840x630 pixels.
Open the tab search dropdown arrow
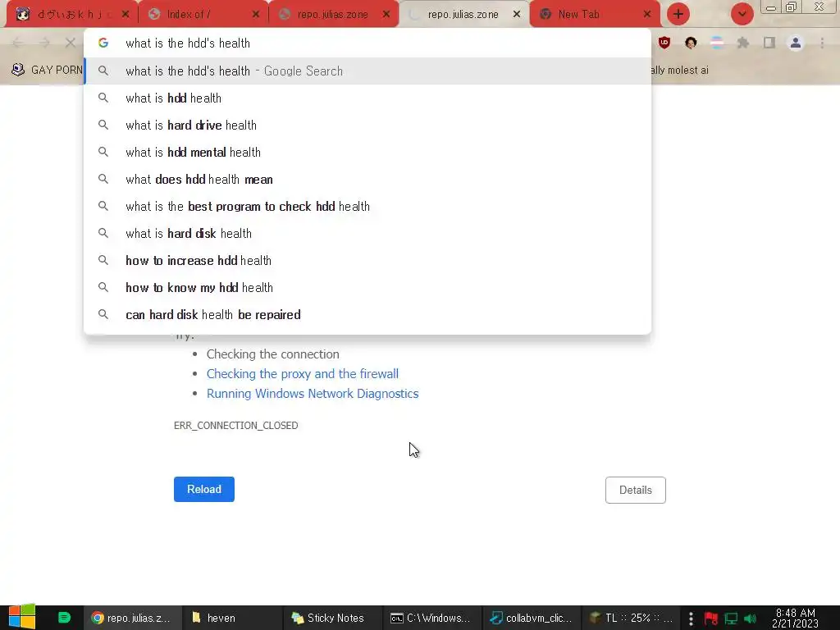[742, 14]
